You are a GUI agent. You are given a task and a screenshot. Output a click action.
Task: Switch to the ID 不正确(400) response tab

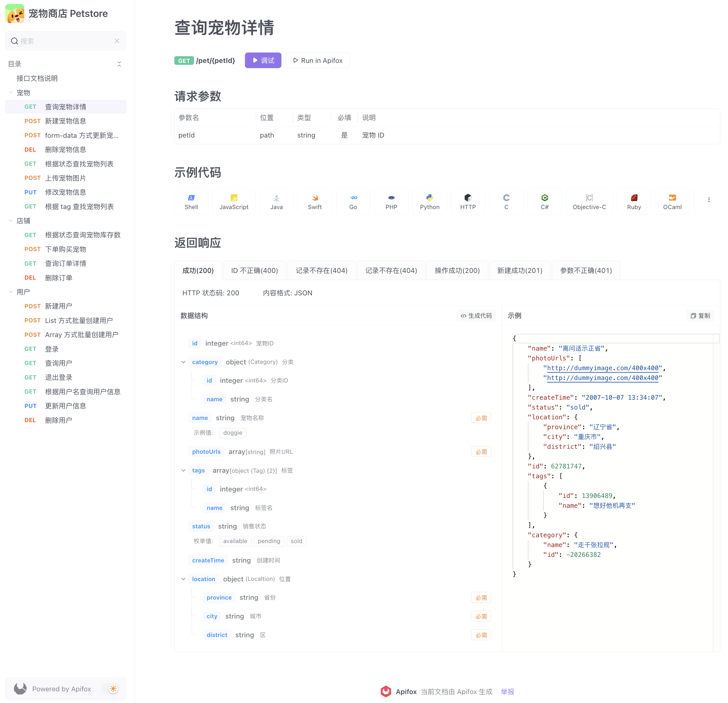tap(254, 270)
